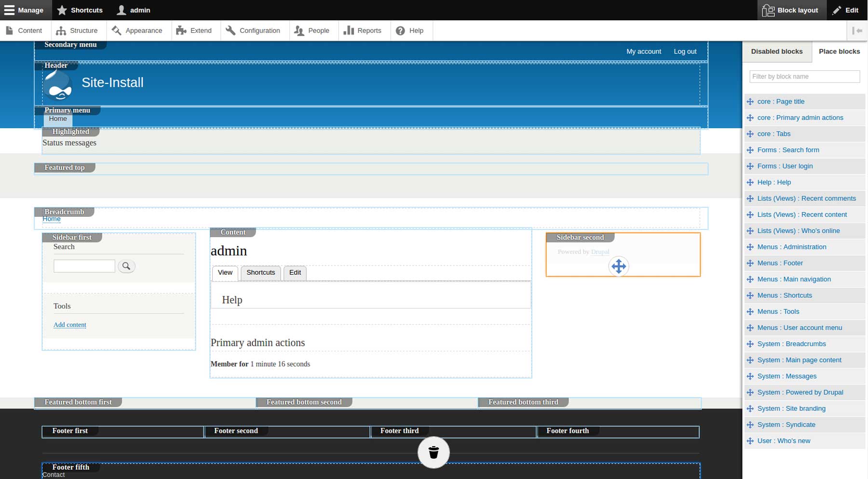Switch to the Disabled blocks tab

click(x=776, y=51)
